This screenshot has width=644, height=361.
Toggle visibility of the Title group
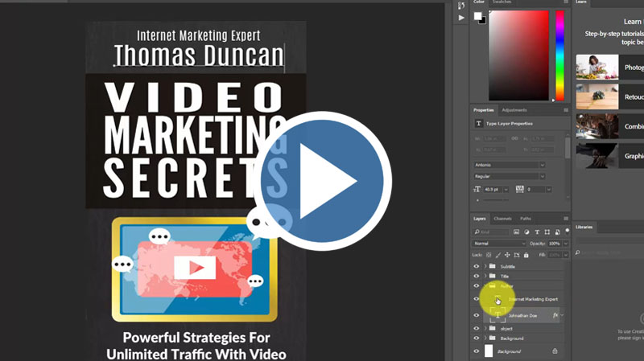(x=476, y=276)
